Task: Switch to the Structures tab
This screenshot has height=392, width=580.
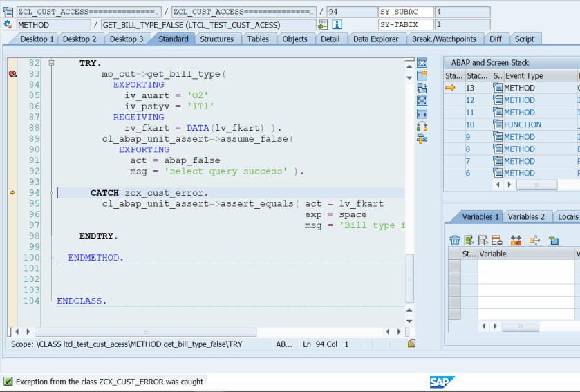Action: tap(216, 39)
